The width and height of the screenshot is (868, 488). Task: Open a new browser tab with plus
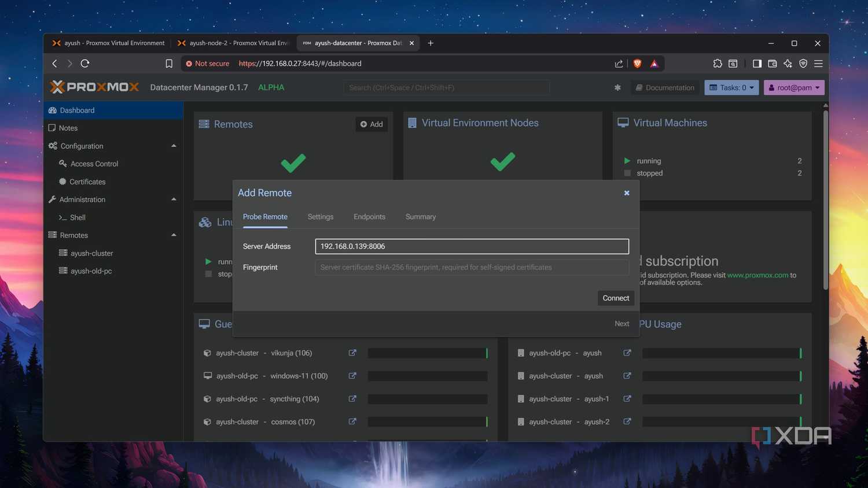tap(431, 43)
